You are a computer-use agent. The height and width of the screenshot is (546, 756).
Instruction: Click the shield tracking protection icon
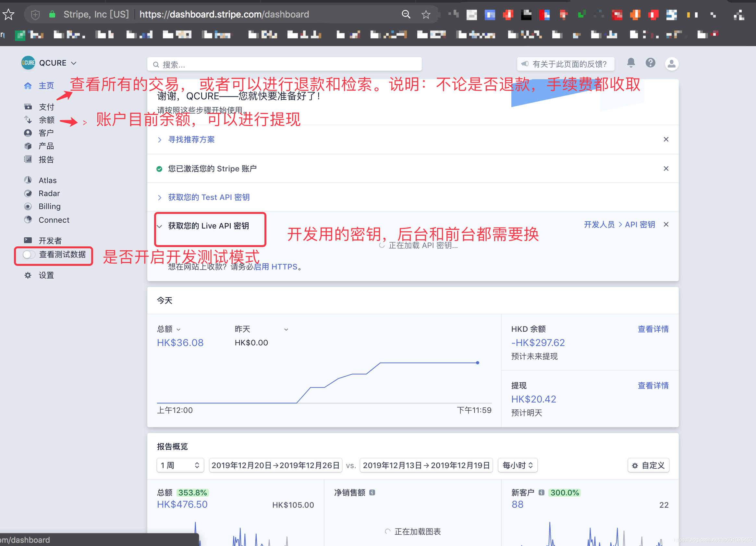(35, 14)
